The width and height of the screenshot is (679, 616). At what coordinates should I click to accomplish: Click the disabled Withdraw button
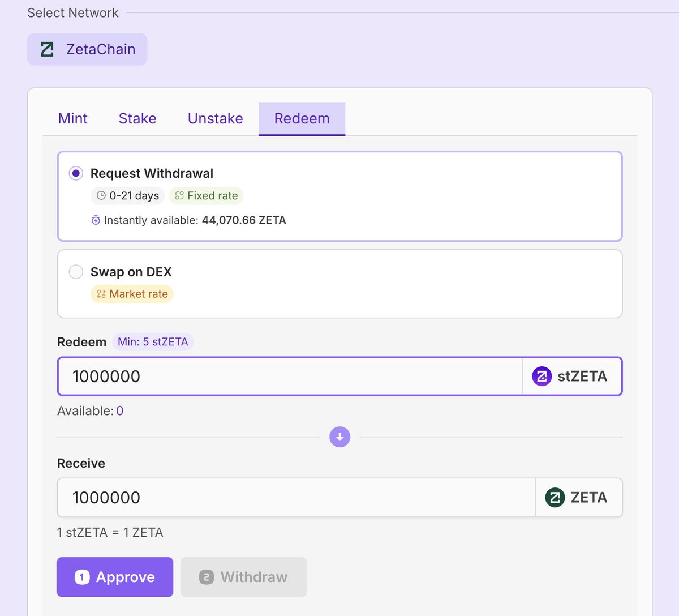click(244, 577)
